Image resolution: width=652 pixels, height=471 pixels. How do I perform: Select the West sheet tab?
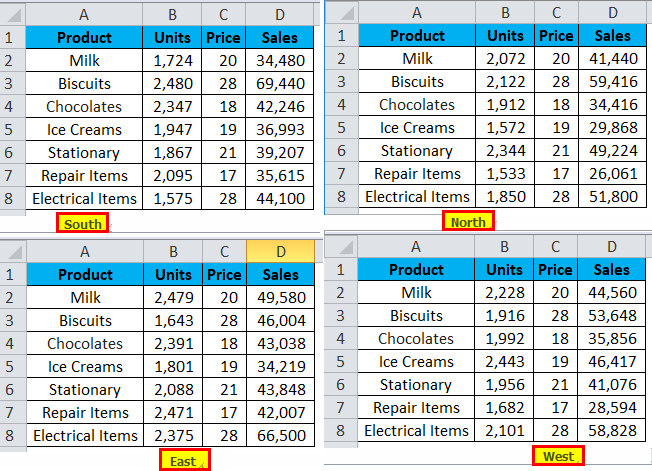click(x=557, y=456)
